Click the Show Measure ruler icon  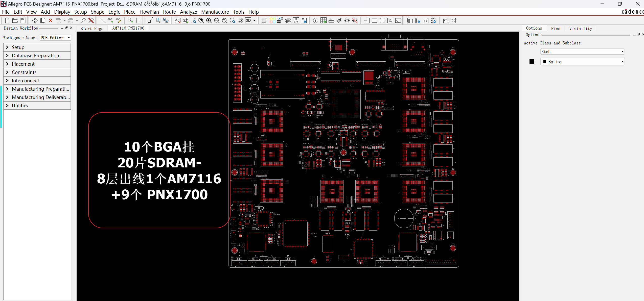pos(331,20)
